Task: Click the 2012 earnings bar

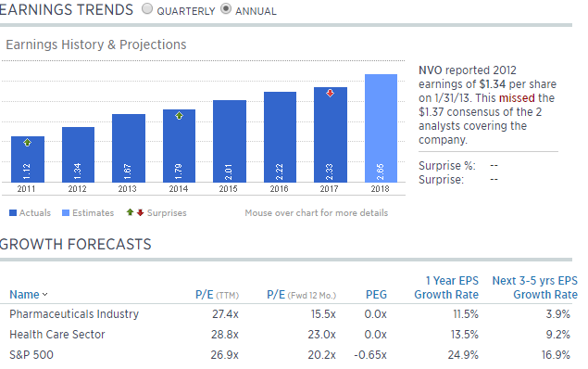Action: pos(78,155)
